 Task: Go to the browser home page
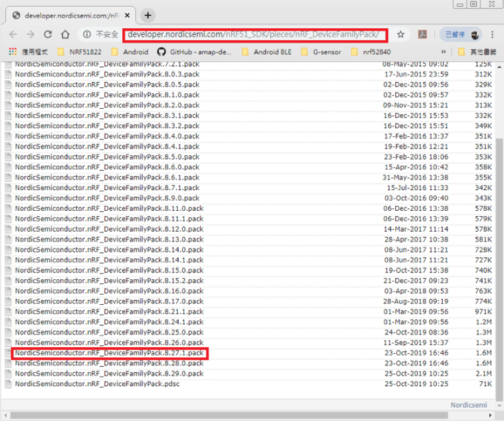pyautogui.click(x=65, y=34)
